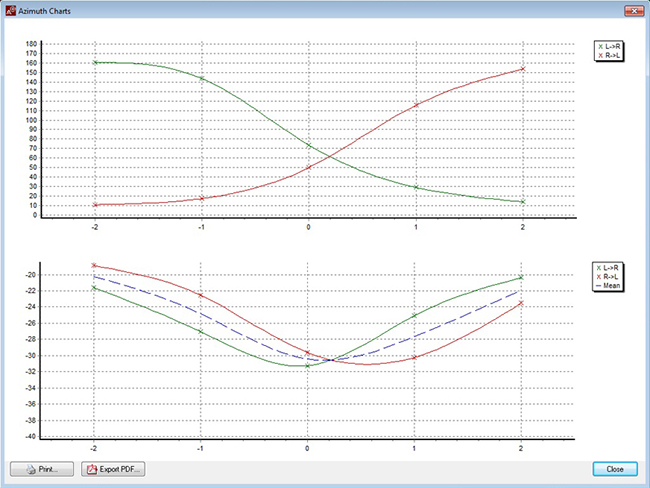
Task: Click the Azimuth Charts title bar app icon
Action: 11,9
